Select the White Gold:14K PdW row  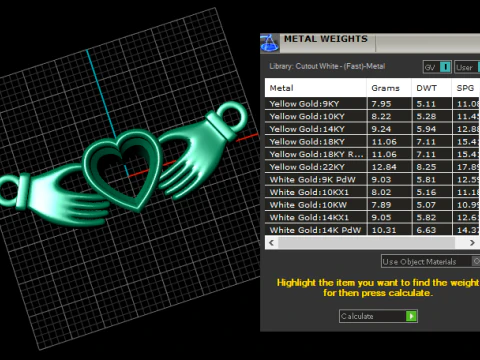[x=372, y=230]
